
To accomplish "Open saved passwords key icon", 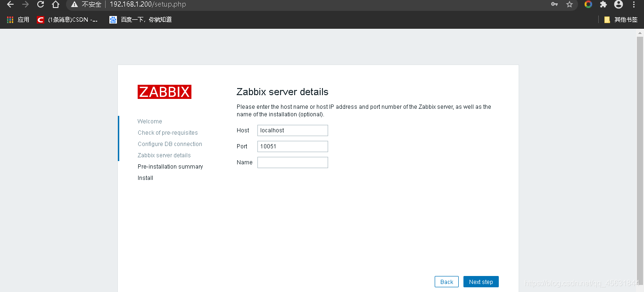I will point(554,4).
